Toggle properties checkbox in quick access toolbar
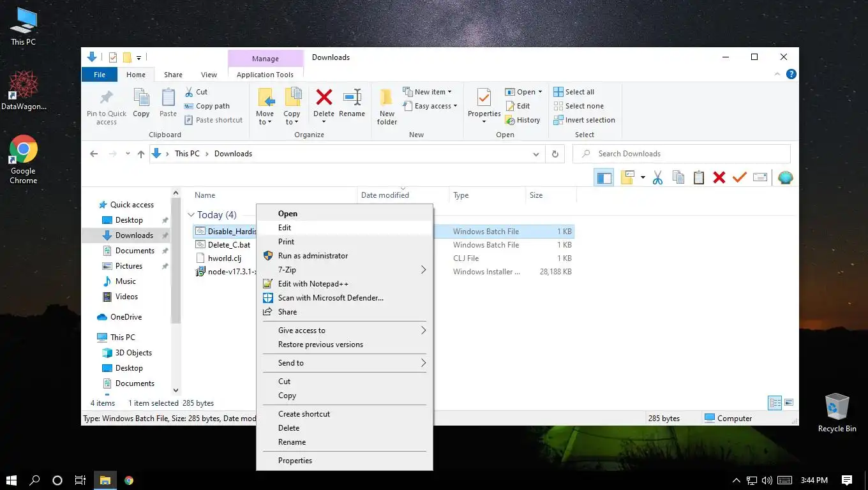Image resolution: width=868 pixels, height=490 pixels. pos(113,57)
